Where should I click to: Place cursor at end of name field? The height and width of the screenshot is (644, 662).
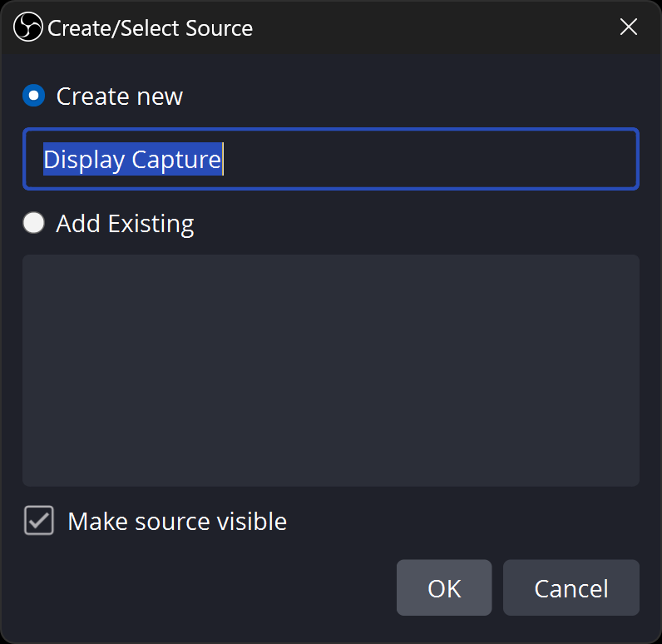(x=499, y=159)
